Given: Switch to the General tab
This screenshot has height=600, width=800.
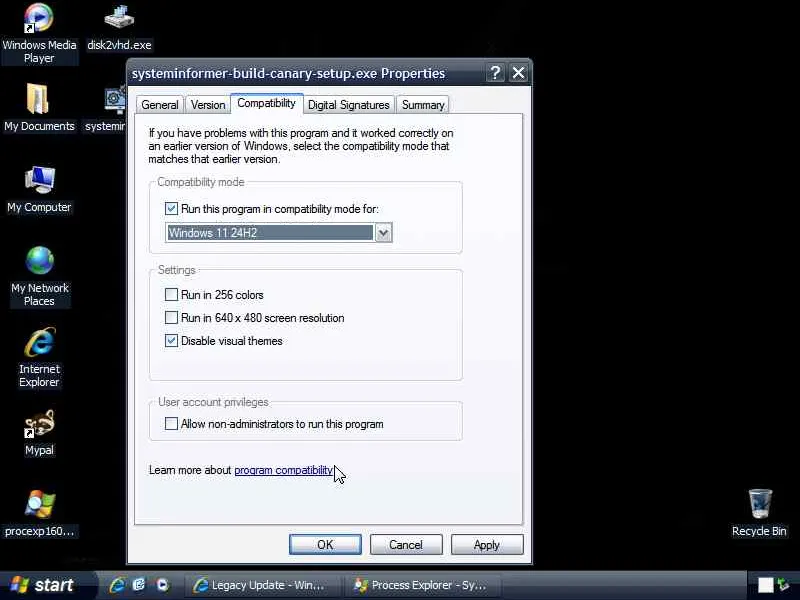Looking at the screenshot, I should point(160,105).
